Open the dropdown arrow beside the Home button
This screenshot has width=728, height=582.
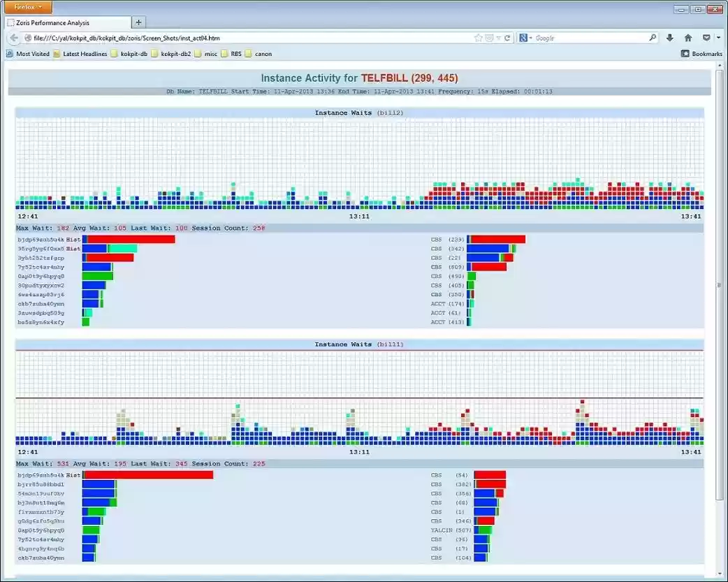tap(718, 38)
